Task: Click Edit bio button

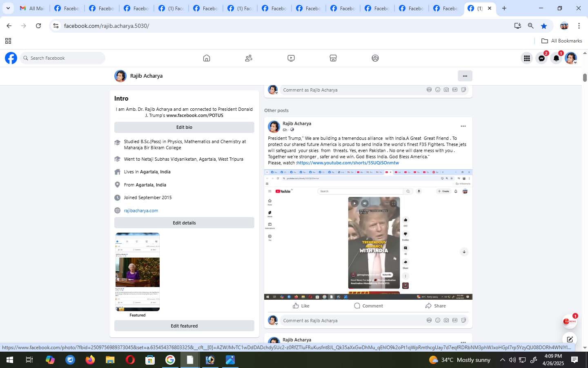Action: (x=184, y=127)
